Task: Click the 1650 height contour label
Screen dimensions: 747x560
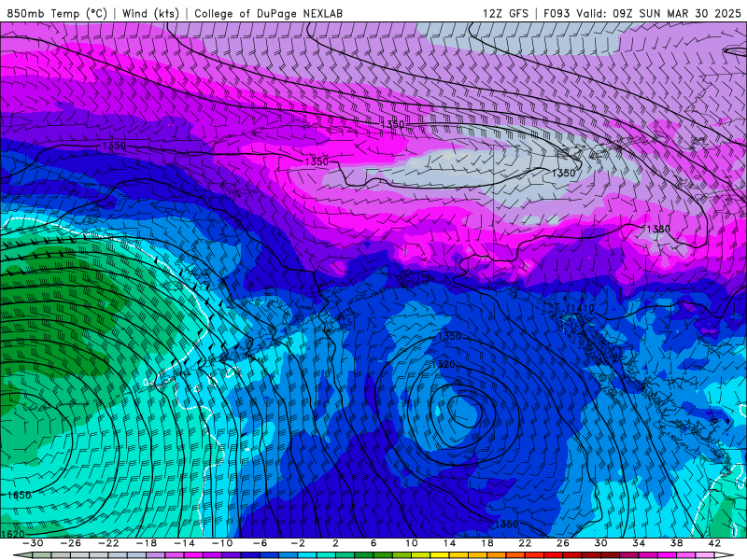Action: pos(19,495)
